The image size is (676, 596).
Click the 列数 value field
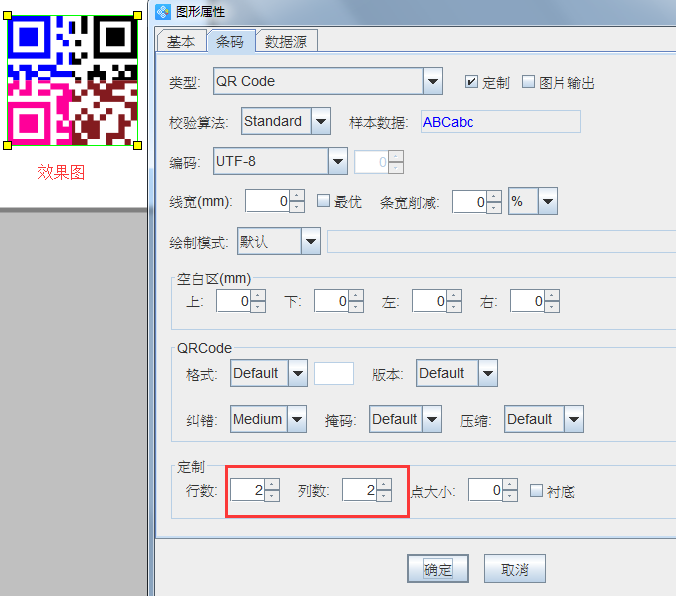pyautogui.click(x=360, y=490)
